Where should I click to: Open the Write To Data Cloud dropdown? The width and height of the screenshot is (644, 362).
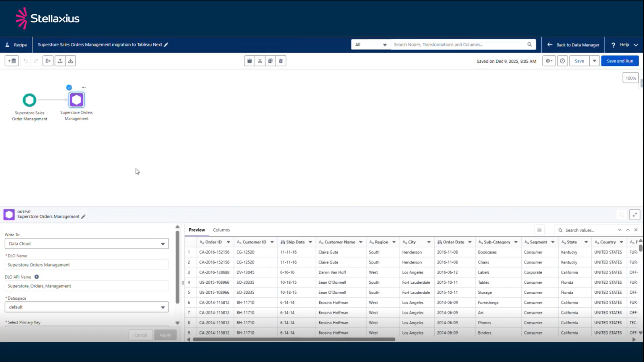point(87,244)
